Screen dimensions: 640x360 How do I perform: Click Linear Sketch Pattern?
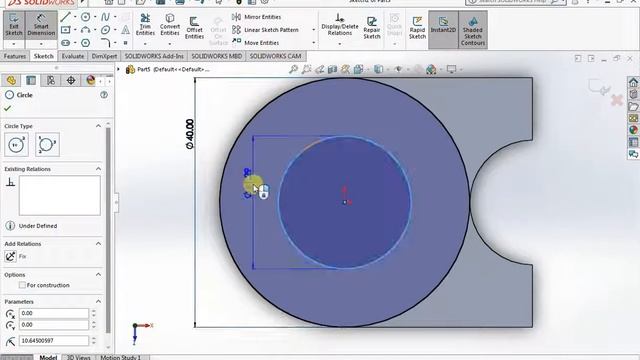tap(265, 30)
